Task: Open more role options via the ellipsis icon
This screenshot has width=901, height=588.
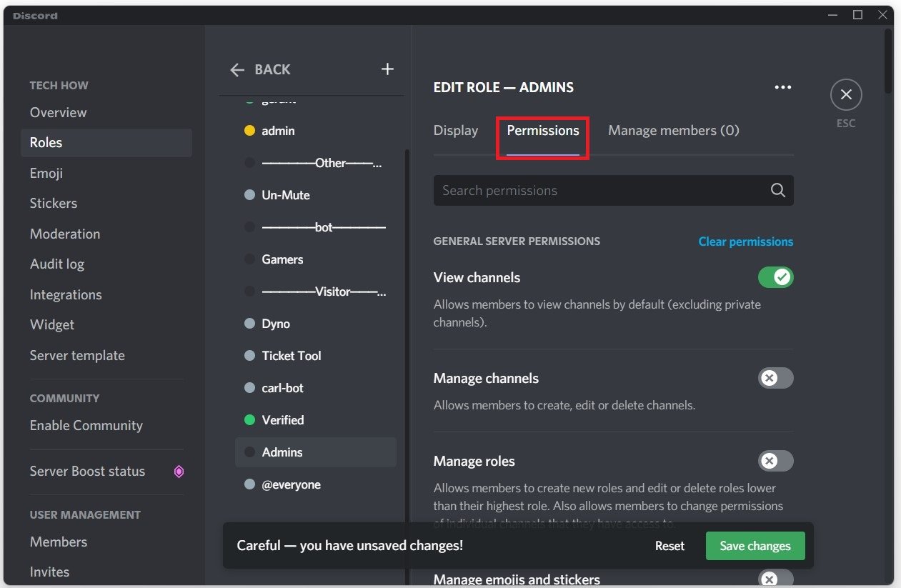Action: coord(782,86)
